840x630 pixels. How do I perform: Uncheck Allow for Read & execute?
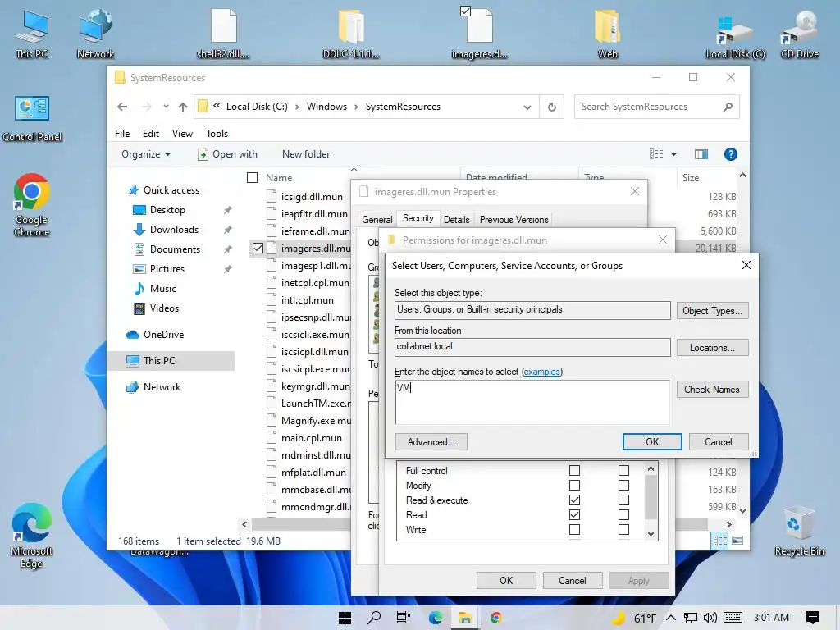point(574,500)
